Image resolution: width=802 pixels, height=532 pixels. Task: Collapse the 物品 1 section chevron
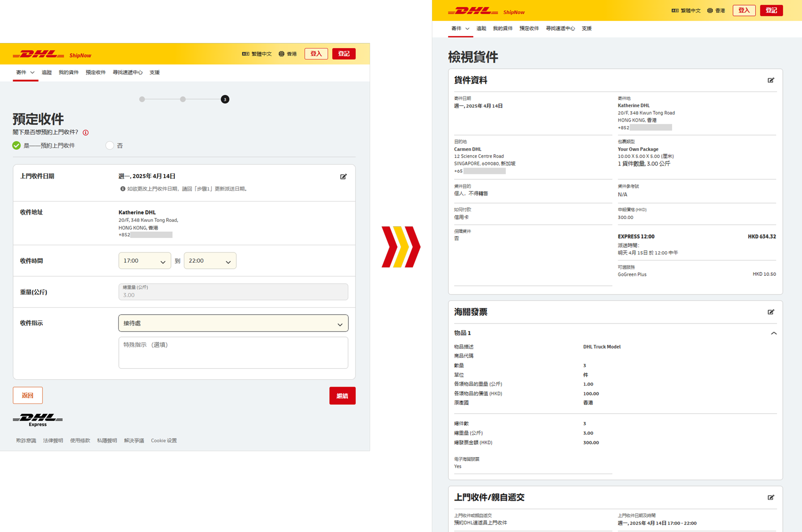tap(773, 333)
